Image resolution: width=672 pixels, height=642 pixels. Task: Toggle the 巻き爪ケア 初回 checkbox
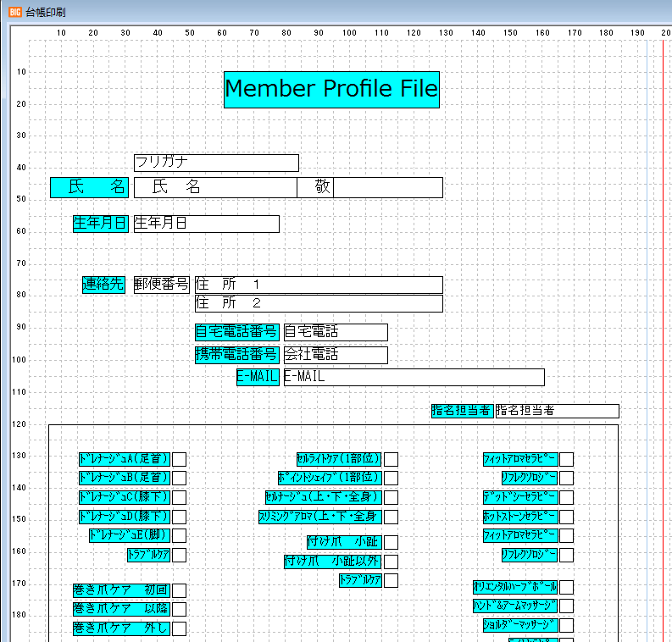[180, 590]
